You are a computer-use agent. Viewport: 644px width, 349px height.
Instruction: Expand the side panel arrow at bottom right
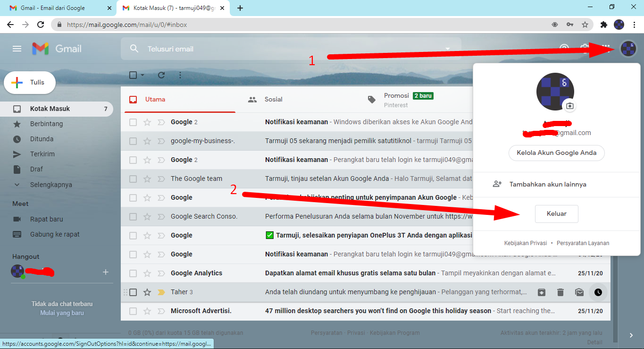coord(631,335)
